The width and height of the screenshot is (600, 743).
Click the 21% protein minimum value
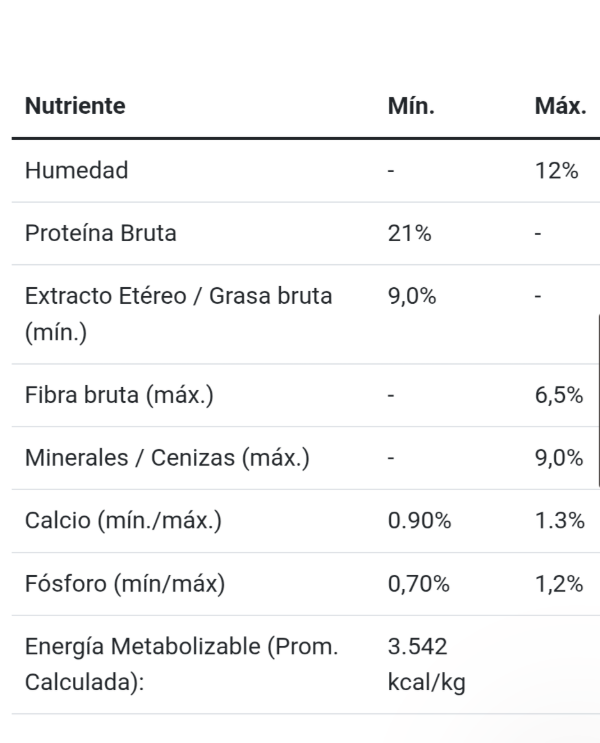coord(409,233)
